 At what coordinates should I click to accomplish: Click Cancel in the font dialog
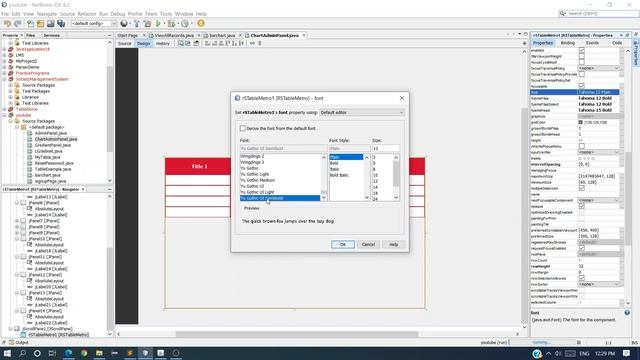coord(368,244)
